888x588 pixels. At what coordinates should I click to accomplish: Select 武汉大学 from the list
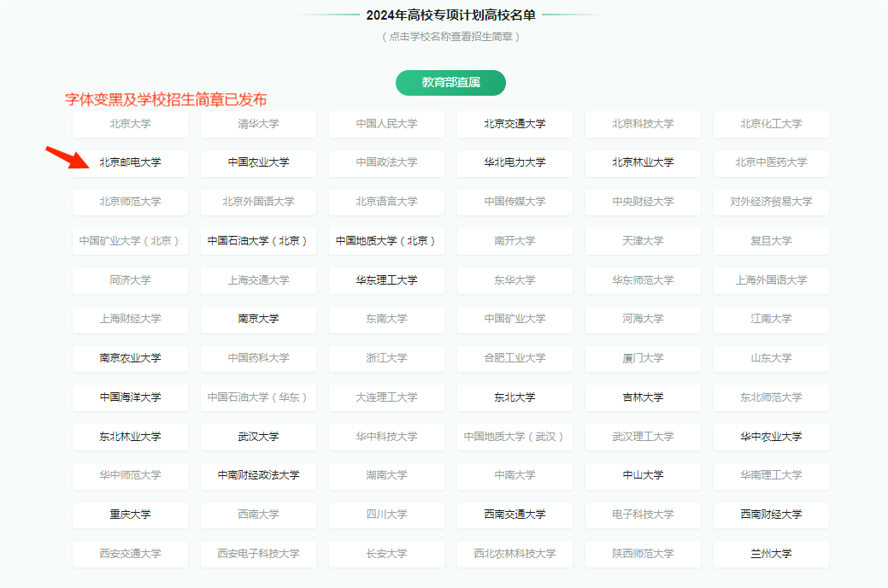click(258, 437)
